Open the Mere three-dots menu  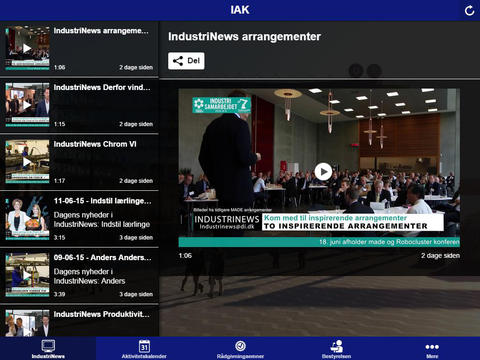pos(432,347)
